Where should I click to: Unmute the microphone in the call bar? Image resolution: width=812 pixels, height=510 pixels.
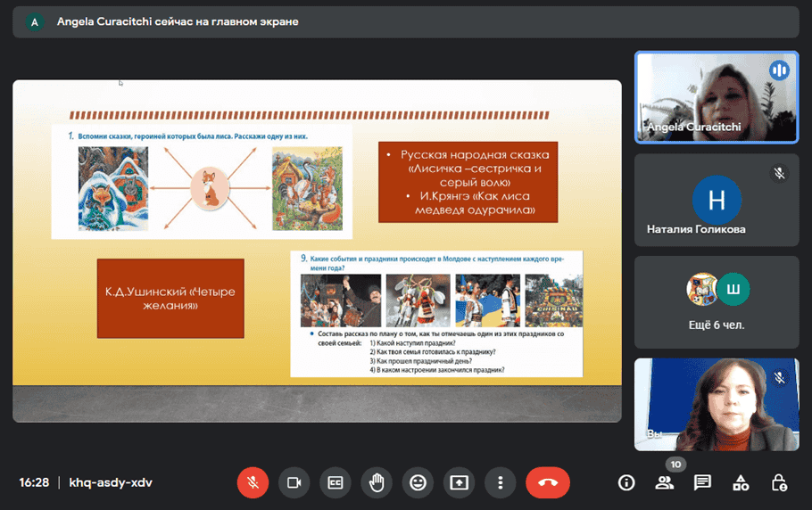click(x=253, y=482)
